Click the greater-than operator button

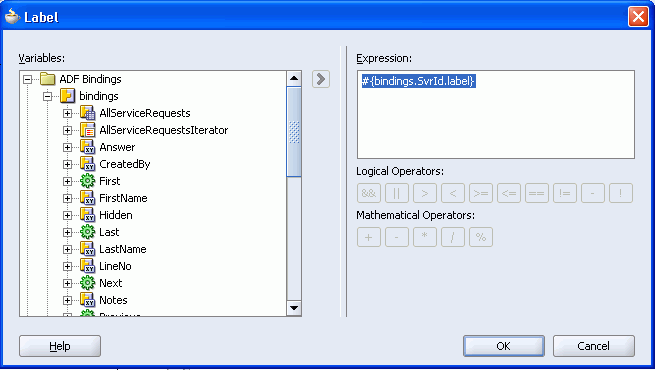click(425, 193)
